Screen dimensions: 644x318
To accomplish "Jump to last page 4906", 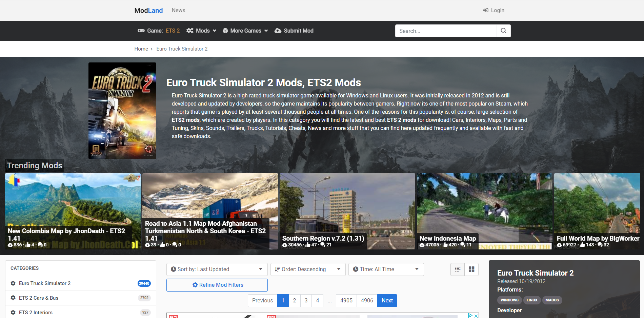I will (367, 301).
